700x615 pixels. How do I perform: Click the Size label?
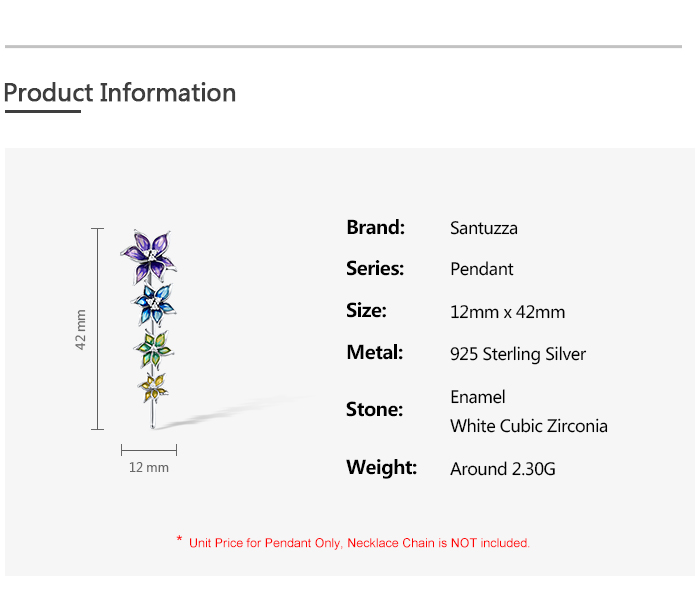tap(366, 310)
